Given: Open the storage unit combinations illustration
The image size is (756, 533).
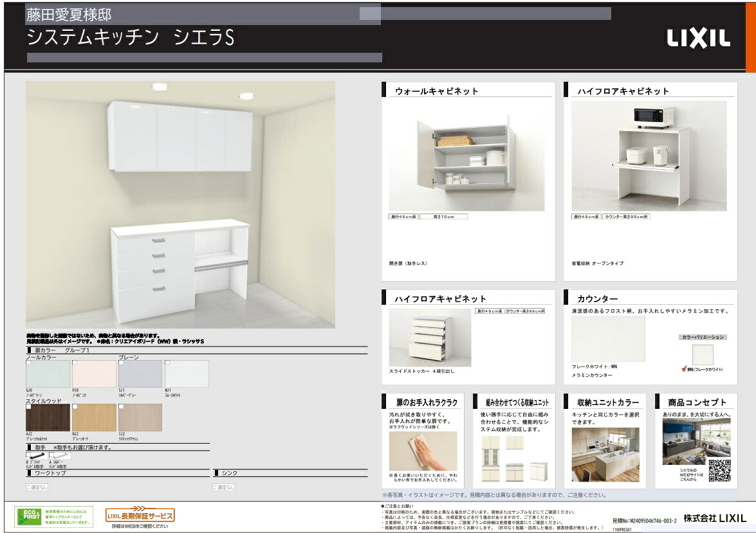Looking at the screenshot, I should tap(515, 458).
